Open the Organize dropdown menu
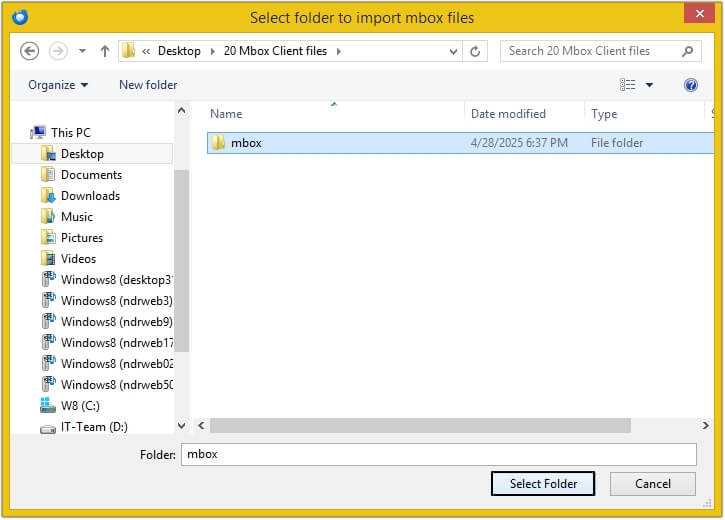Viewport: 725px width, 520px height. pyautogui.click(x=58, y=85)
